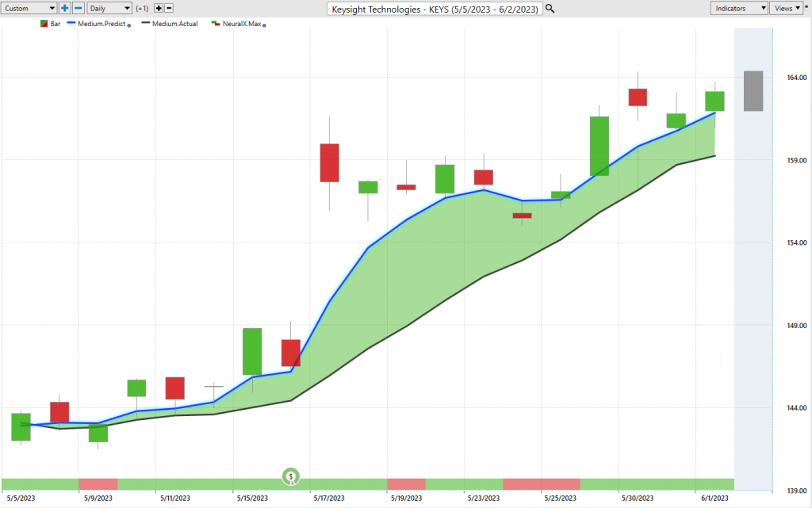Click the 5/30/2023 date label
The height and width of the screenshot is (508, 812).
click(638, 498)
